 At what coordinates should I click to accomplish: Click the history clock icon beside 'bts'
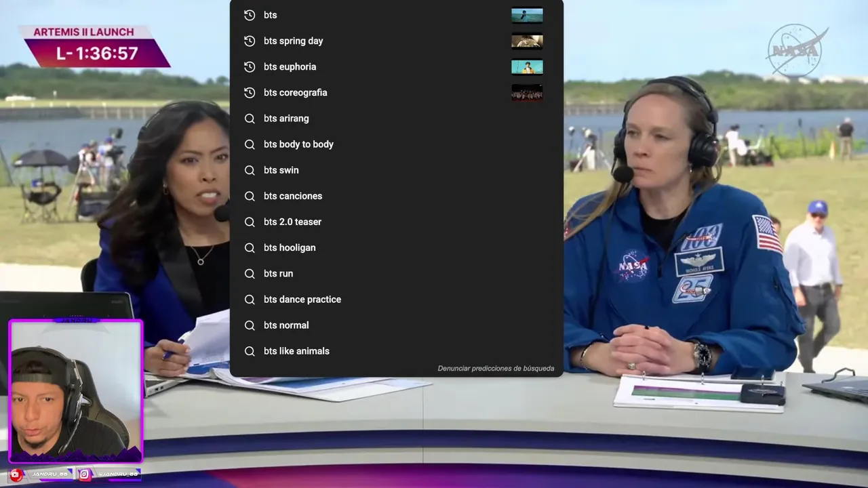(x=250, y=15)
